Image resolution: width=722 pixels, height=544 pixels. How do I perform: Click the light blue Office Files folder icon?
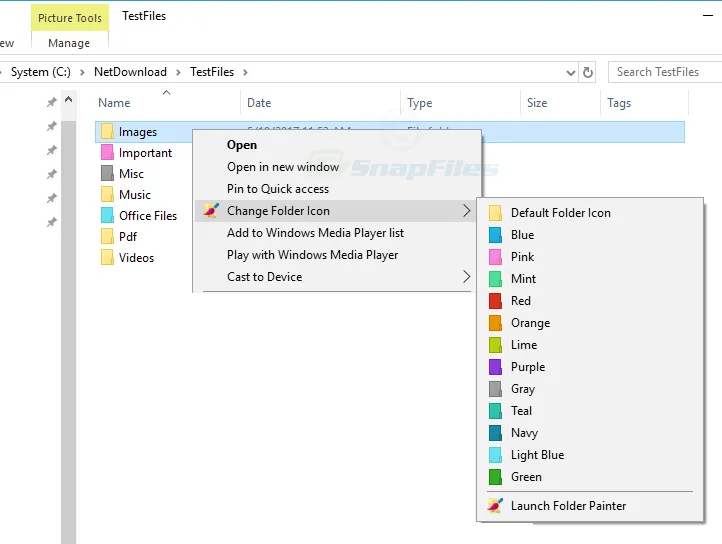coord(107,216)
